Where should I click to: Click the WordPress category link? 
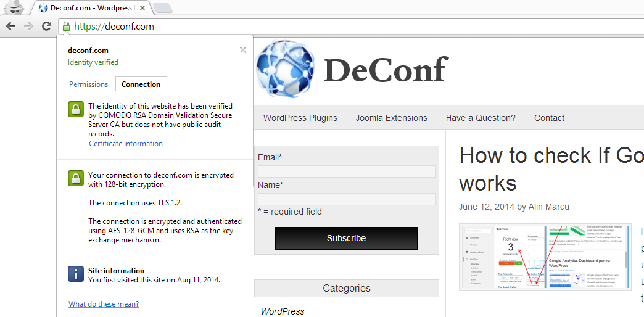coord(283,311)
